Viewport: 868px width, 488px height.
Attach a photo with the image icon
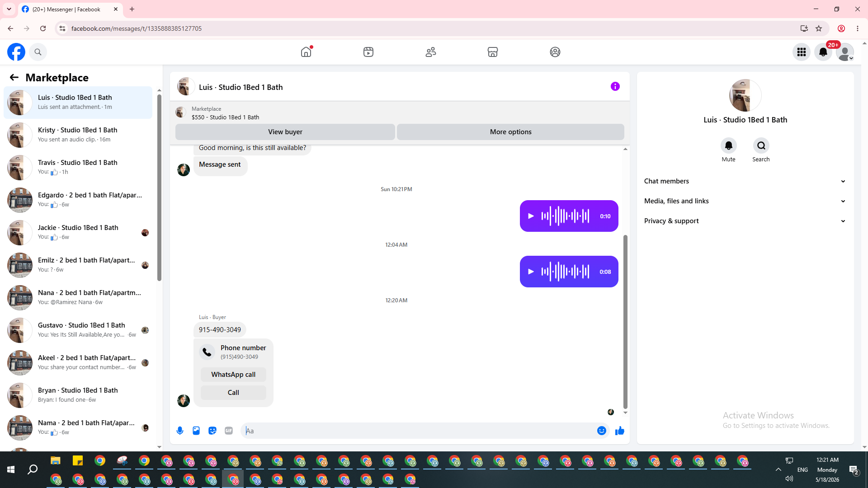[196, 431]
